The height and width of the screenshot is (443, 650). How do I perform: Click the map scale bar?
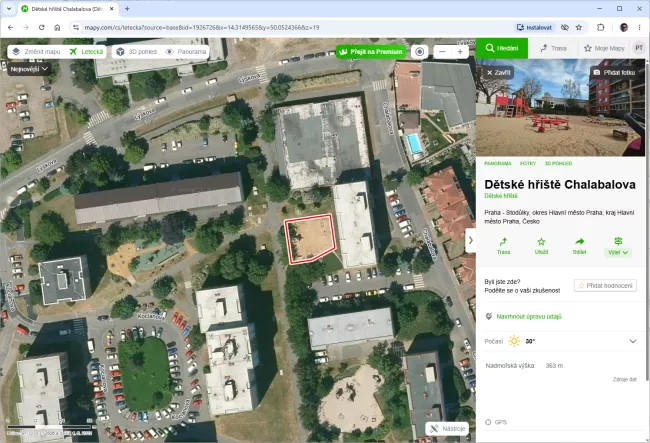pyautogui.click(x=49, y=427)
